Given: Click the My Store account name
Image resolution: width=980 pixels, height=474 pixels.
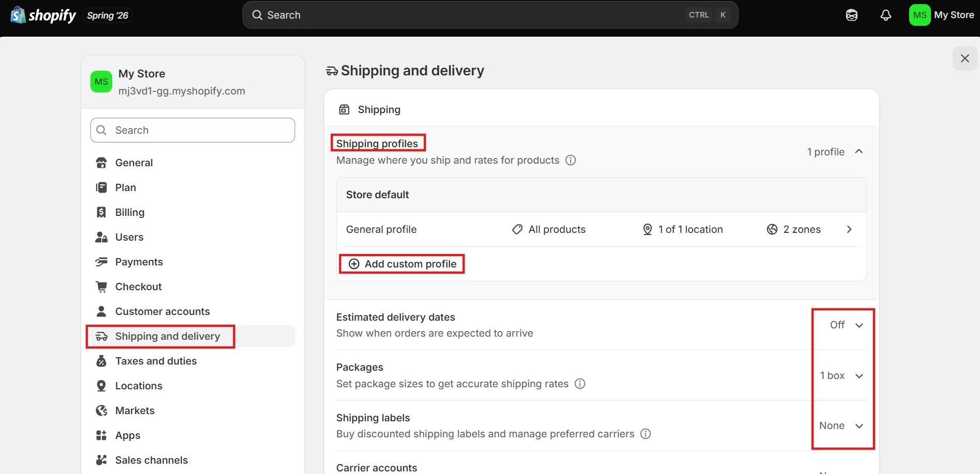Looking at the screenshot, I should 954,15.
